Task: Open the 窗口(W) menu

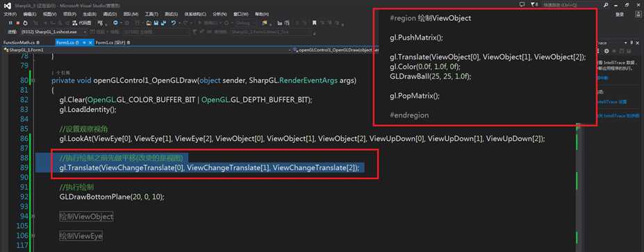Action: pyautogui.click(x=240, y=15)
